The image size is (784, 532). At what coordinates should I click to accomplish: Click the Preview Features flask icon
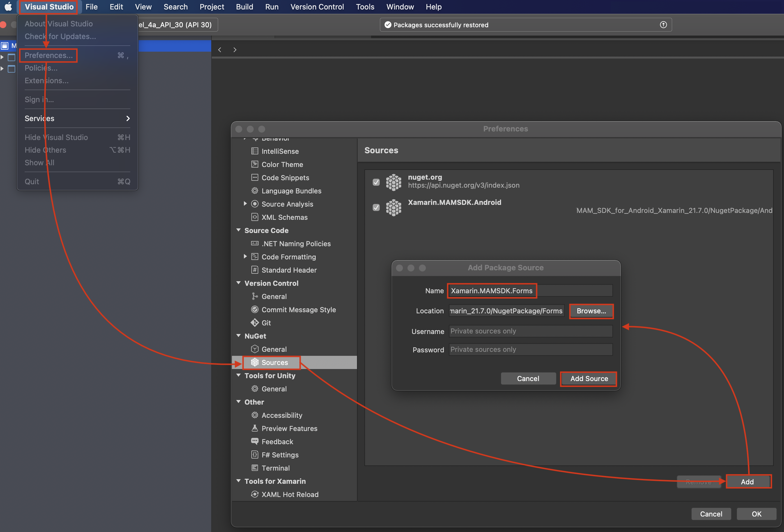(255, 428)
